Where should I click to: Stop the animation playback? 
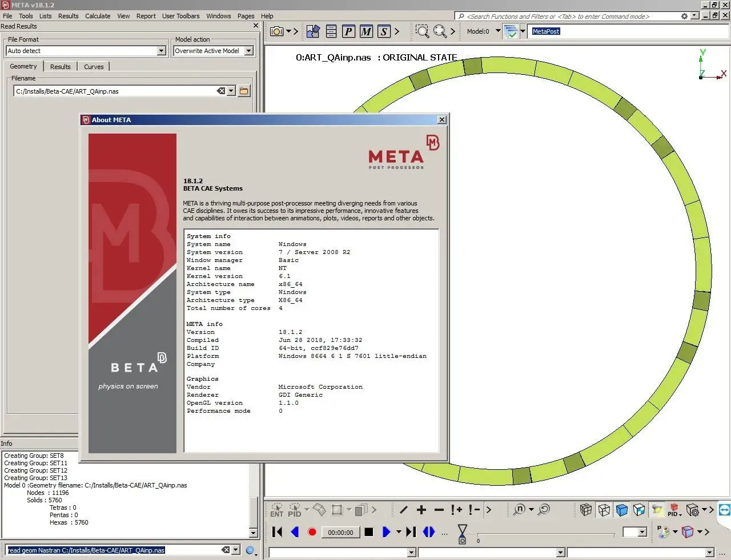369,532
